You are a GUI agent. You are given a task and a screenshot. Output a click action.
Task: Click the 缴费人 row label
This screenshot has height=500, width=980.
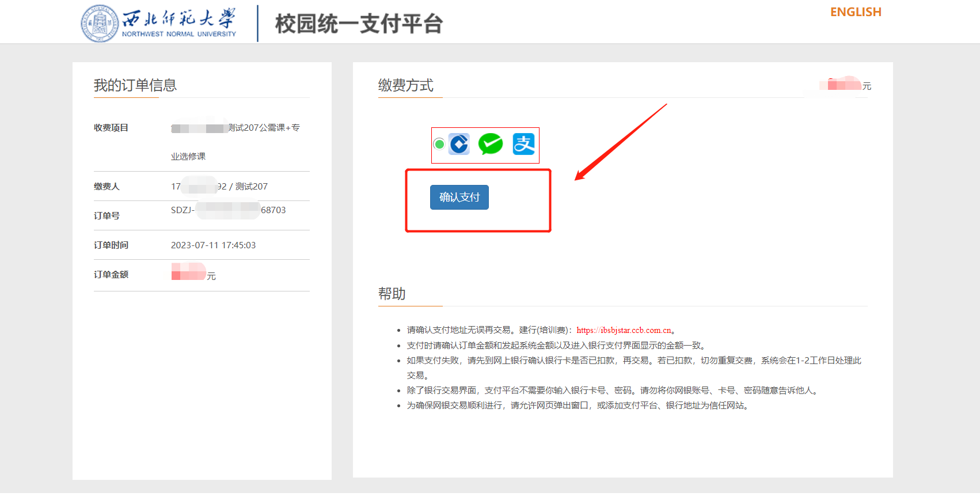(107, 187)
